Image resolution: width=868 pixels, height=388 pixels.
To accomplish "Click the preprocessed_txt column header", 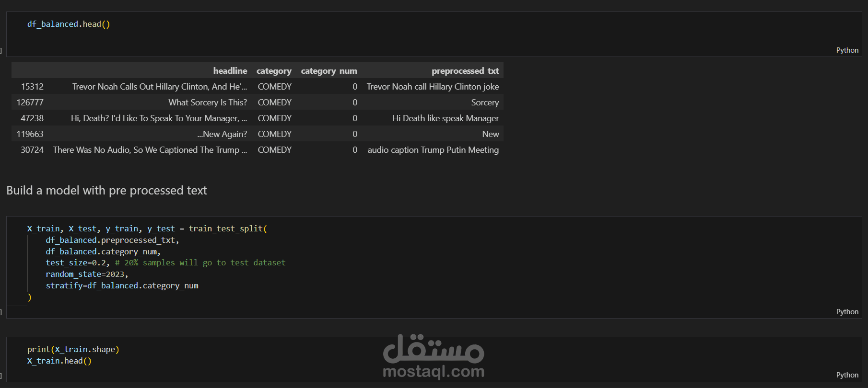I will tap(465, 71).
